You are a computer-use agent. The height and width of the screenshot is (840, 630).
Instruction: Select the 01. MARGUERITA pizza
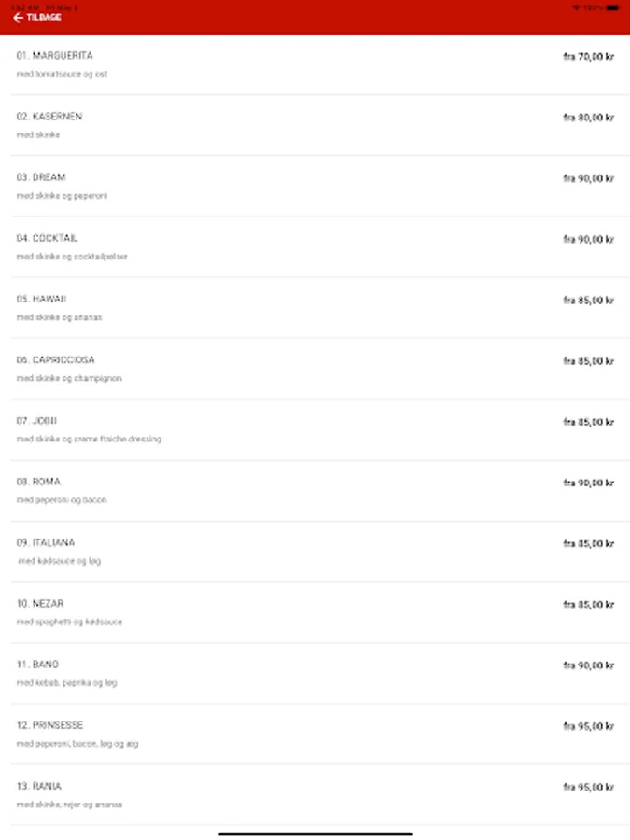[x=315, y=63]
